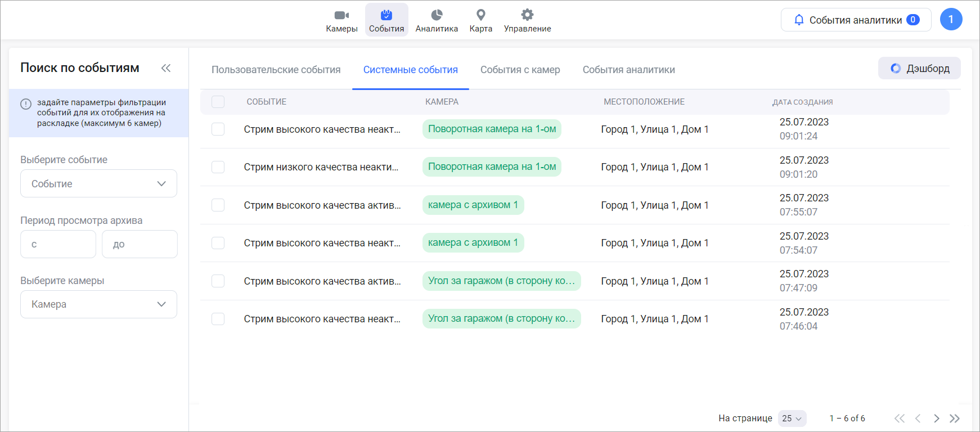Toggle the select-all checkbox in header
The height and width of the screenshot is (432, 980).
pyautogui.click(x=218, y=102)
